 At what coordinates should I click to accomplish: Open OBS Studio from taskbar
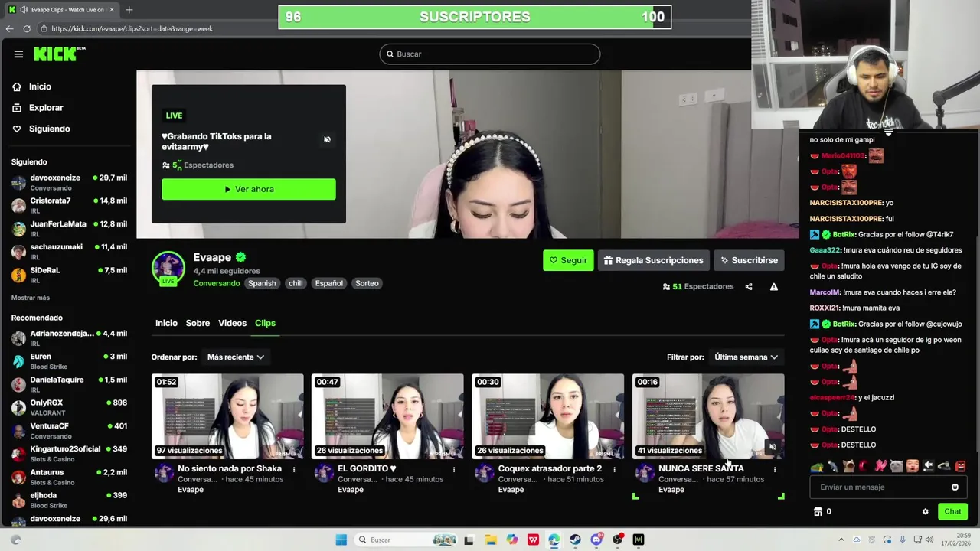(x=617, y=540)
